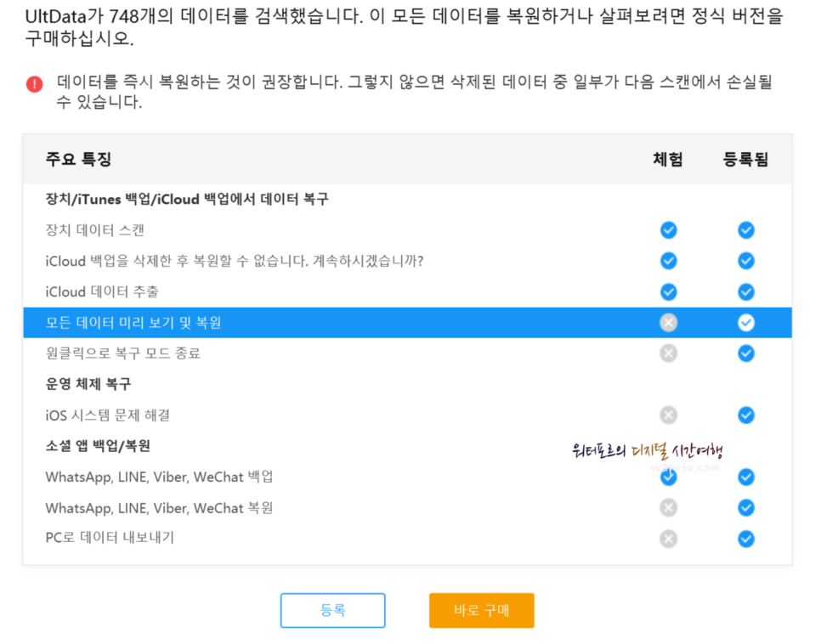Click the red warning exclamation icon
The image size is (821, 644).
click(x=35, y=84)
